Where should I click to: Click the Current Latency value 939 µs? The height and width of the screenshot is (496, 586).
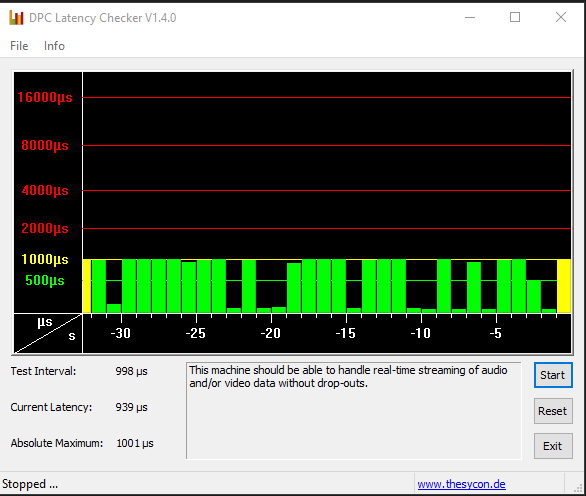(131, 407)
